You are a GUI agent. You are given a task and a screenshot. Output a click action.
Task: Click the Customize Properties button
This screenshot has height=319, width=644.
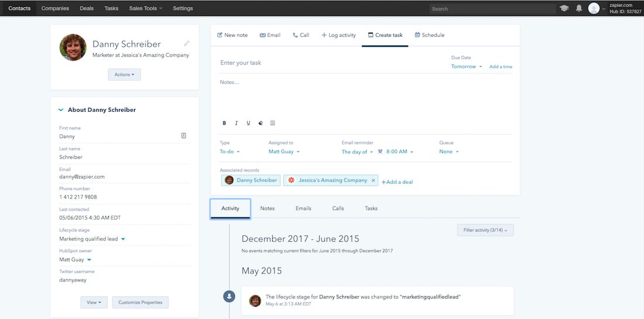coord(141,302)
